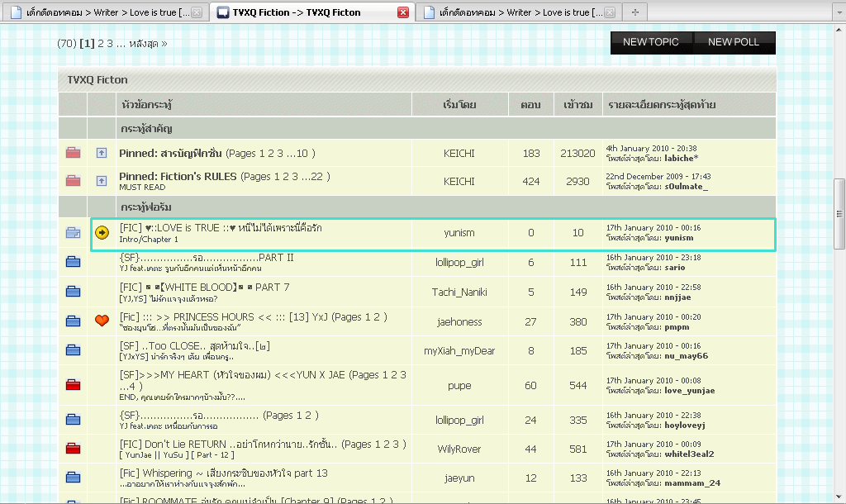846x504 pixels.
Task: Click the yellow arrow icon on LOVE is TRUE
Action: [102, 232]
